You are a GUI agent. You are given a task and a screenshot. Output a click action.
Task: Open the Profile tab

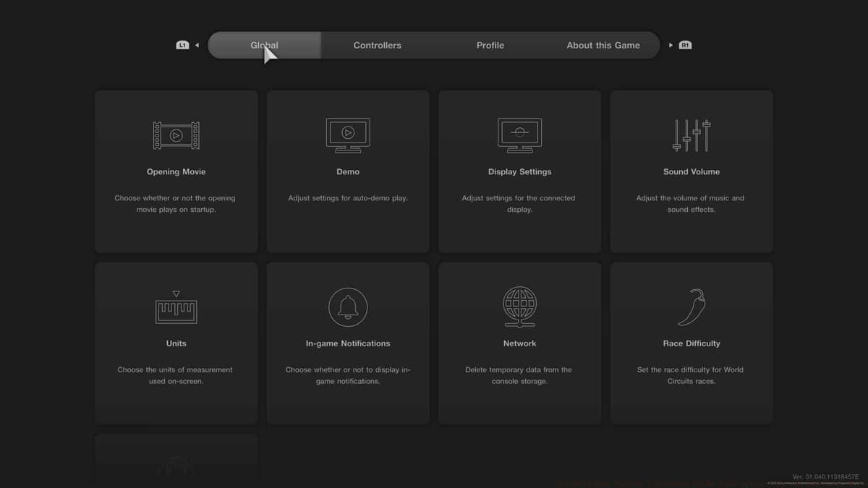coord(490,45)
